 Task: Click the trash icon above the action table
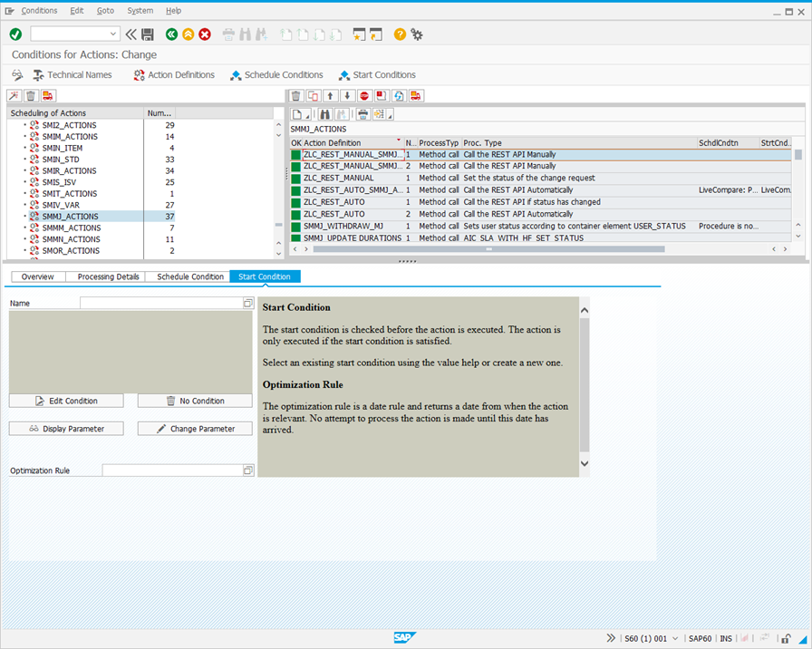pos(296,96)
